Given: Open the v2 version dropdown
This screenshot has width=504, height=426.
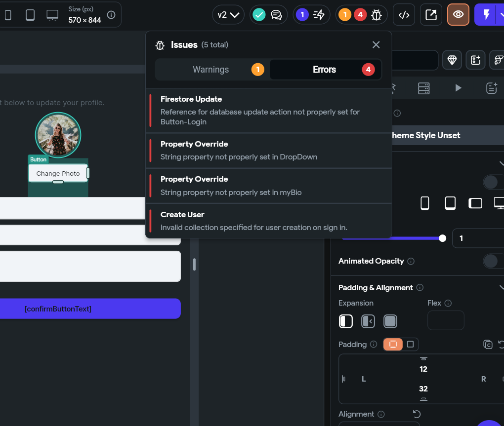Looking at the screenshot, I should pos(228,15).
